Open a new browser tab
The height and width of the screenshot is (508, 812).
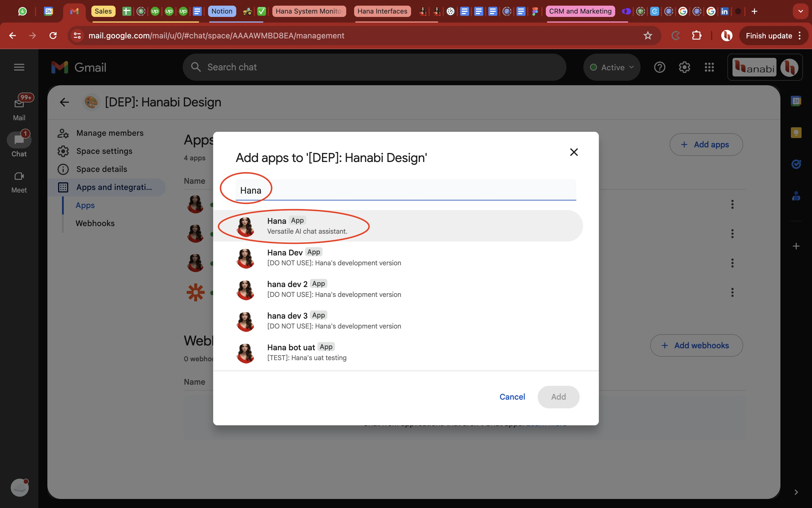pos(754,11)
